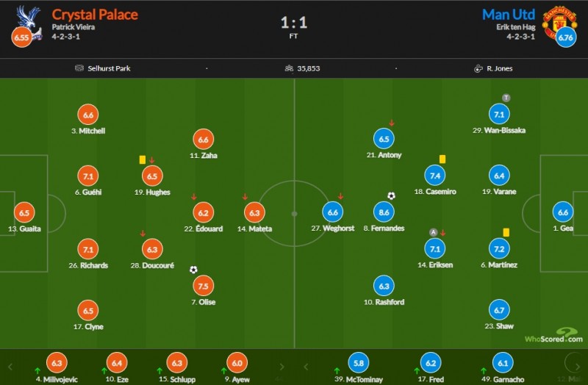The height and width of the screenshot is (385, 588).
Task: Open the Man Utd team name link
Action: 508,15
